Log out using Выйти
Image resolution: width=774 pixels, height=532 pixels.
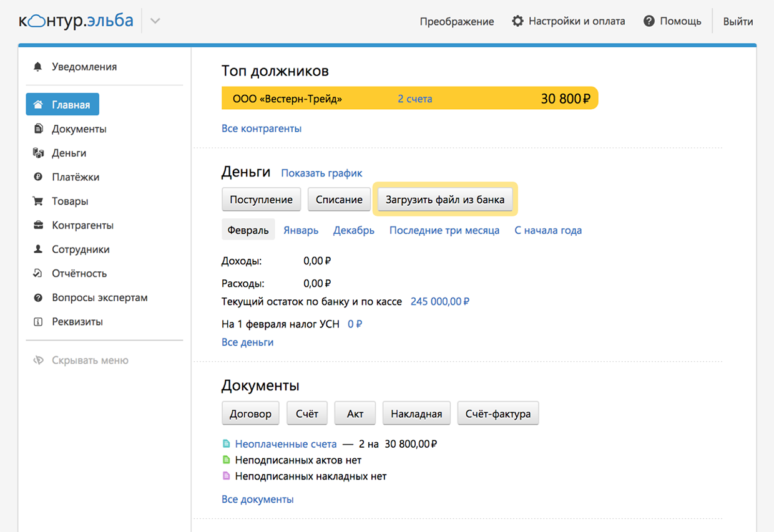738,21
